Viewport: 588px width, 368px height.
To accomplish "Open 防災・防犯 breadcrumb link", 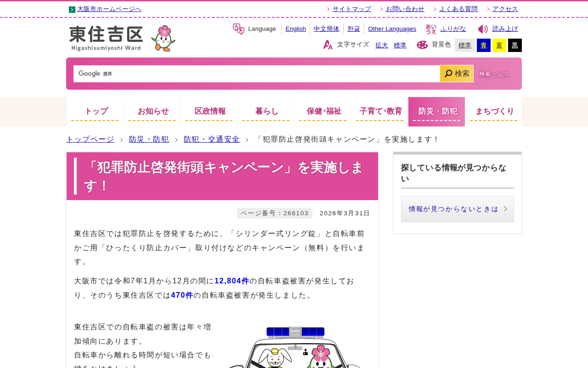I will [149, 139].
